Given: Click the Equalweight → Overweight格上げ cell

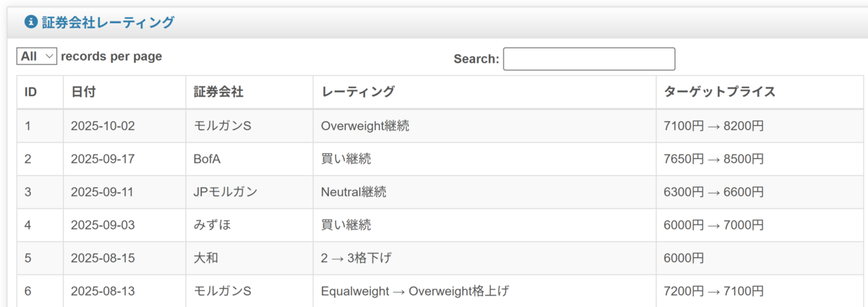Looking at the screenshot, I should click(x=485, y=291).
